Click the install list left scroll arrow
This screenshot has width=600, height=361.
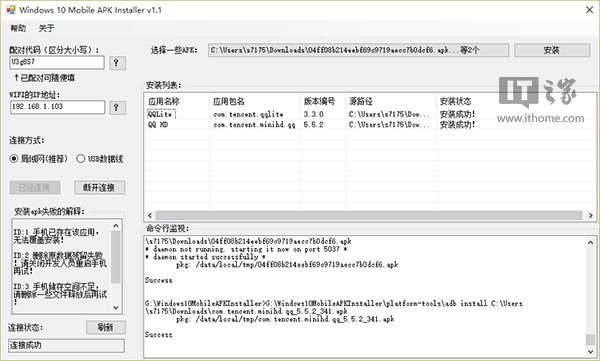150,216
